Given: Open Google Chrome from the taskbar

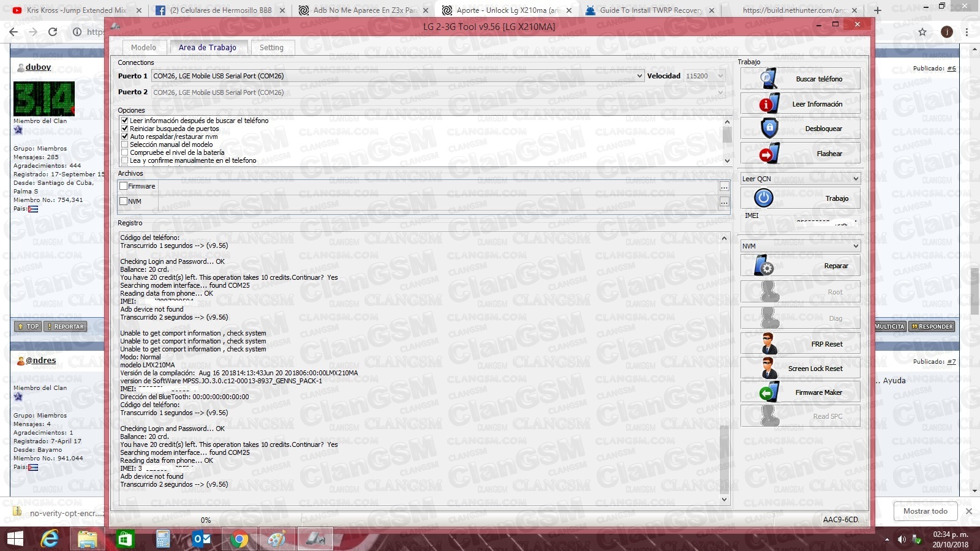Looking at the screenshot, I should pos(239,539).
